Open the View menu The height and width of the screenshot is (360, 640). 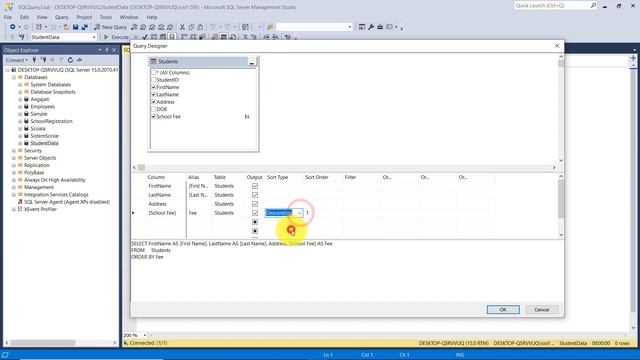(x=42, y=17)
